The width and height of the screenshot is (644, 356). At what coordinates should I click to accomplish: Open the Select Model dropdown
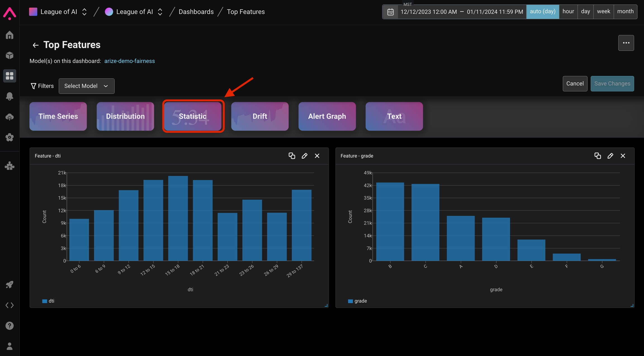[x=86, y=86]
